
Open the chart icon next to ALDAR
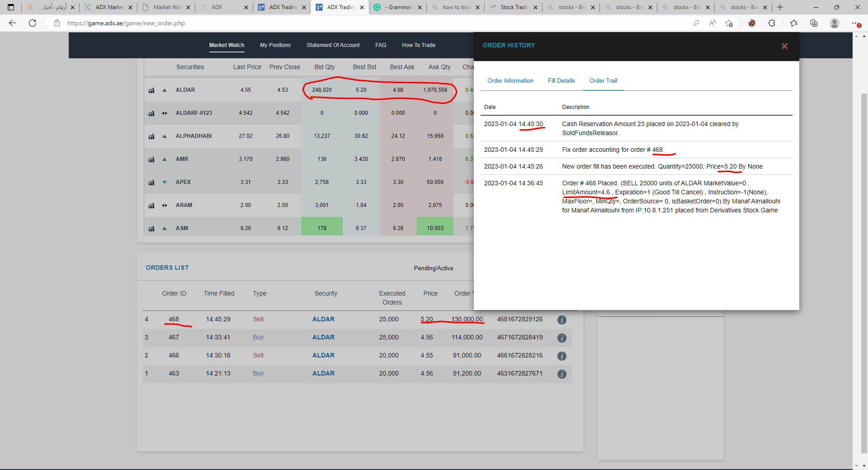(x=151, y=89)
